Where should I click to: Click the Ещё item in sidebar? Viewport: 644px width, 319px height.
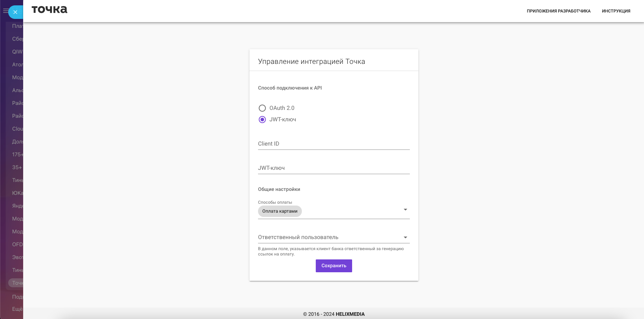pyautogui.click(x=17, y=309)
